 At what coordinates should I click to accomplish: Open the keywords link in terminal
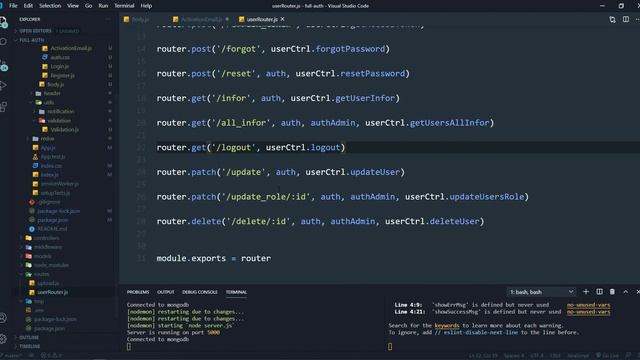(x=447, y=325)
